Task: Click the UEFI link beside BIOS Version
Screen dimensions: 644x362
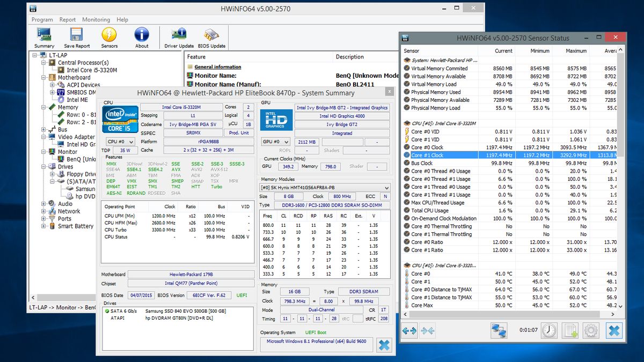Action: 241,295
